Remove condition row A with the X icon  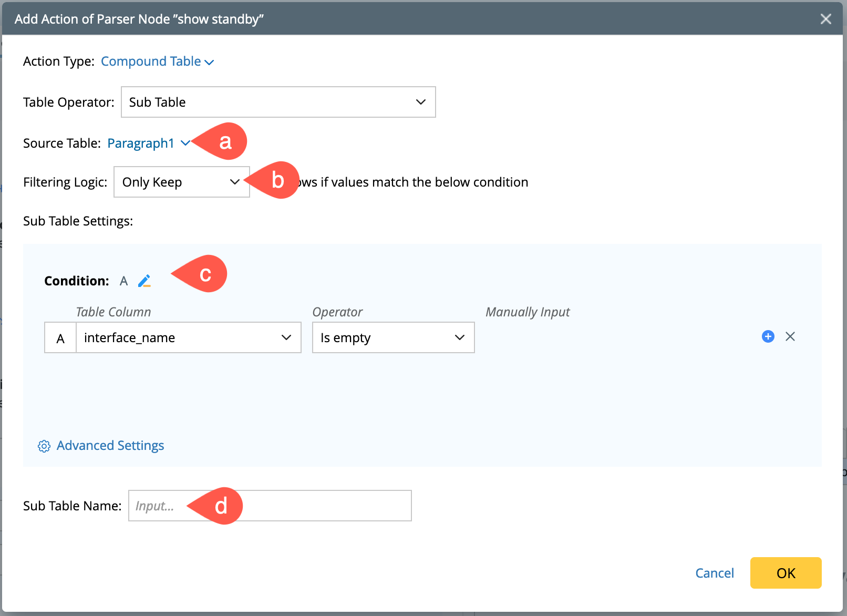790,336
